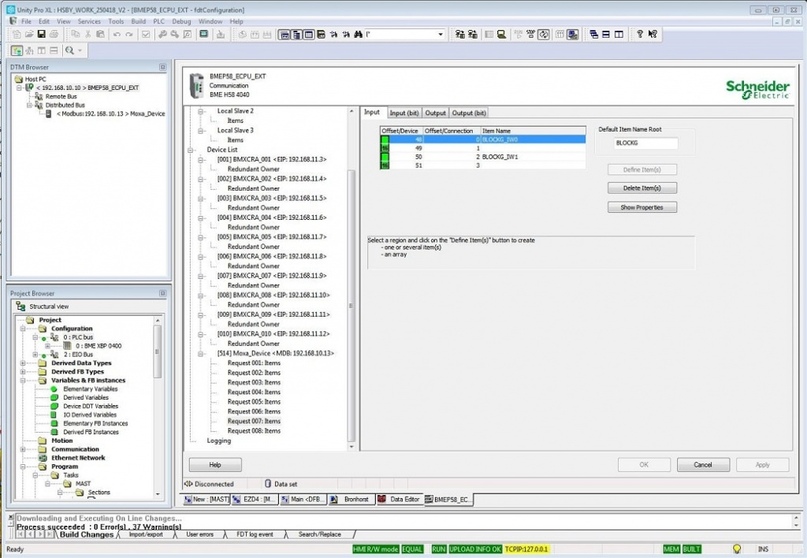Click the Zoom magnifier icon in second toolbar
This screenshot has width=807, height=558.
coord(69,50)
